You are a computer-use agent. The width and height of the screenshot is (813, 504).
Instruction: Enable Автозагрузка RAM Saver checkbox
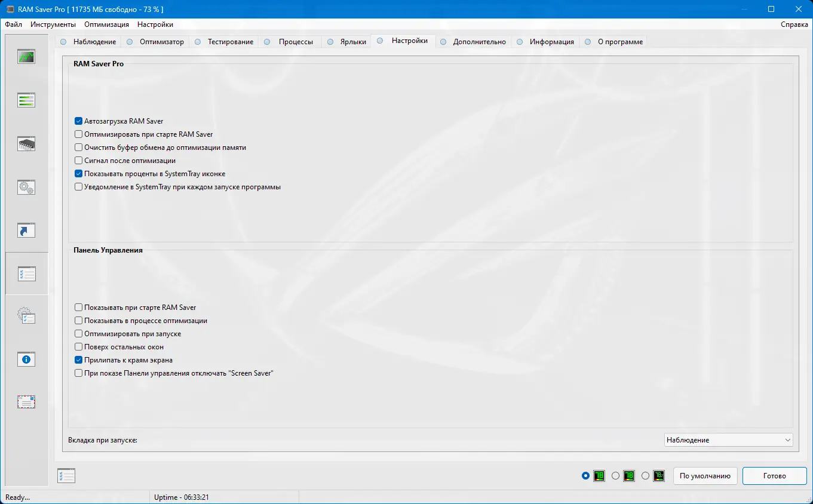pyautogui.click(x=78, y=121)
